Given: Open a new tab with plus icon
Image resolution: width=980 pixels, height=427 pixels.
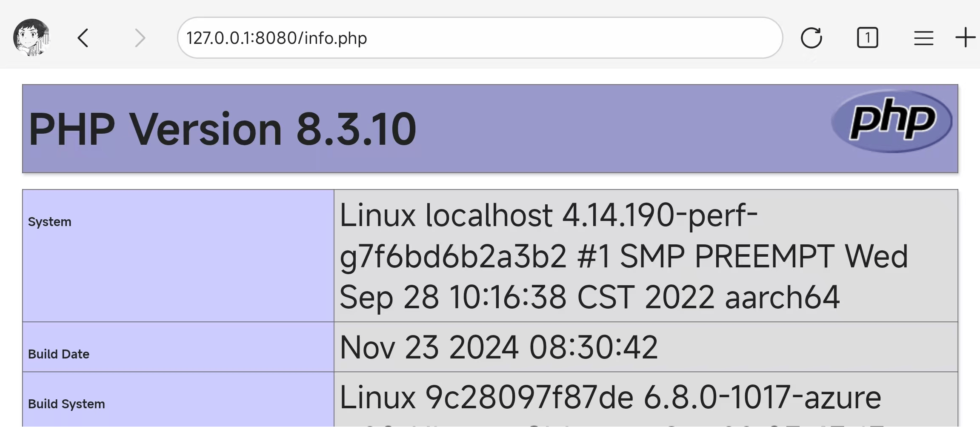Looking at the screenshot, I should [x=965, y=38].
